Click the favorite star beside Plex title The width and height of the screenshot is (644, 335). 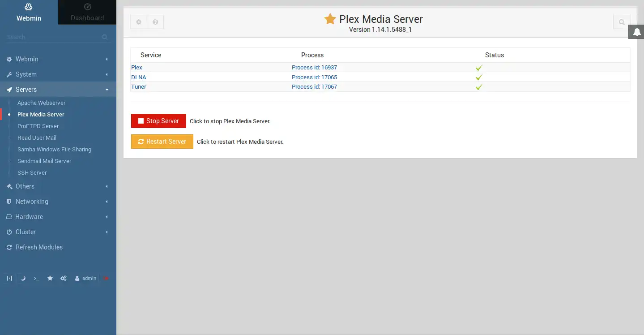click(x=330, y=19)
